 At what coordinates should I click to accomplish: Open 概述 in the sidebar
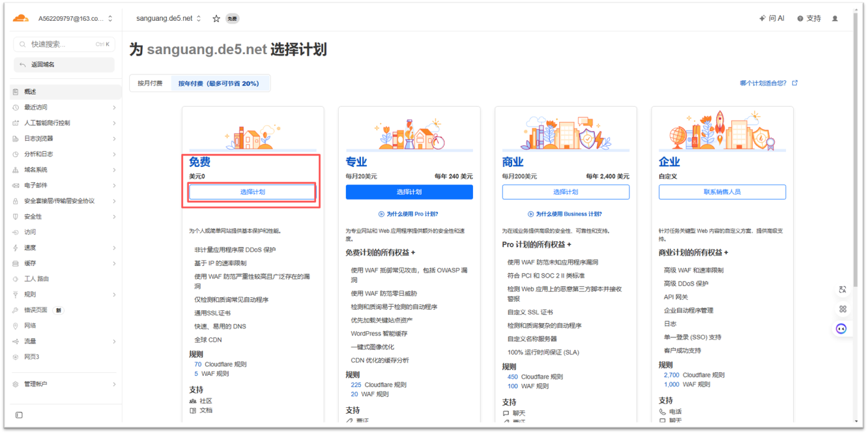[64, 92]
